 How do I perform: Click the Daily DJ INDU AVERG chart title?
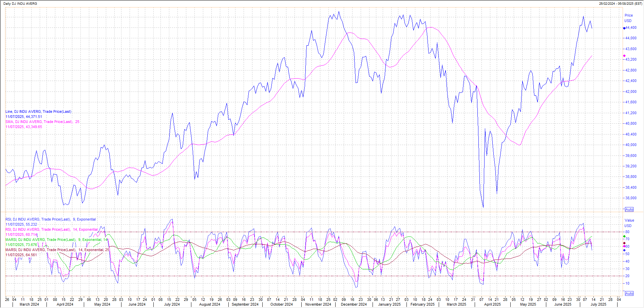[x=20, y=3]
